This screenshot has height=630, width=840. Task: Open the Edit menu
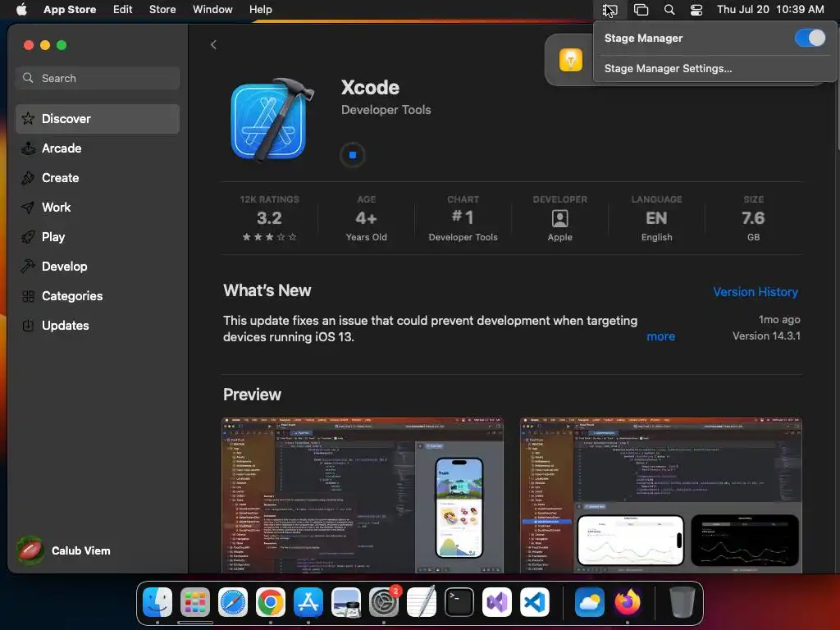[x=123, y=10]
